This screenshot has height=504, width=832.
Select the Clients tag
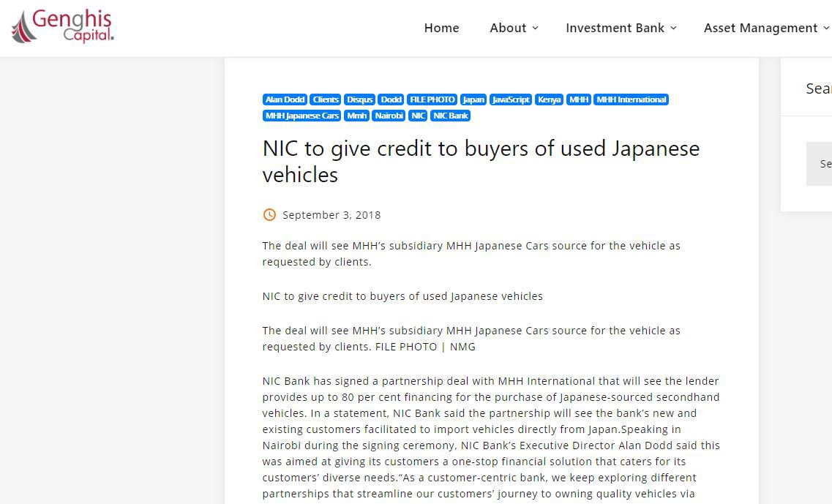click(326, 99)
